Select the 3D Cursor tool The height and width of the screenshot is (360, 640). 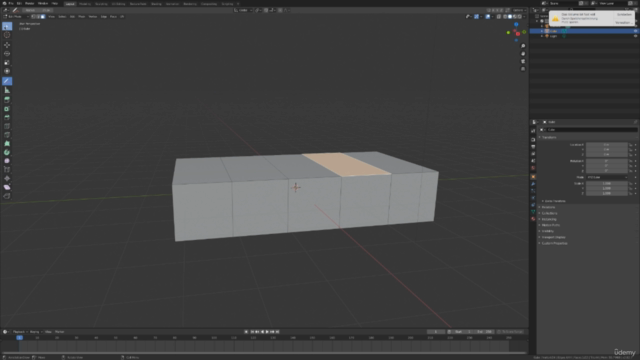point(7,36)
